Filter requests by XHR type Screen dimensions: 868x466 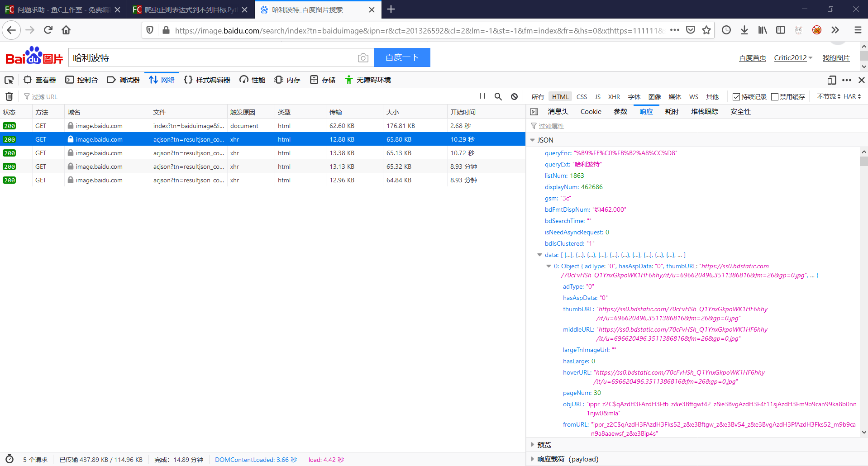click(614, 97)
